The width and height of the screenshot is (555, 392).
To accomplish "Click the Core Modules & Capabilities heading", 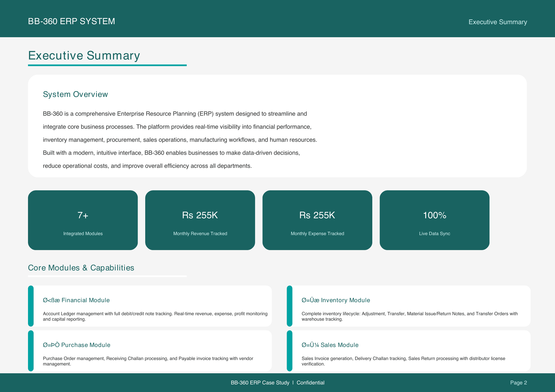I will (81, 268).
